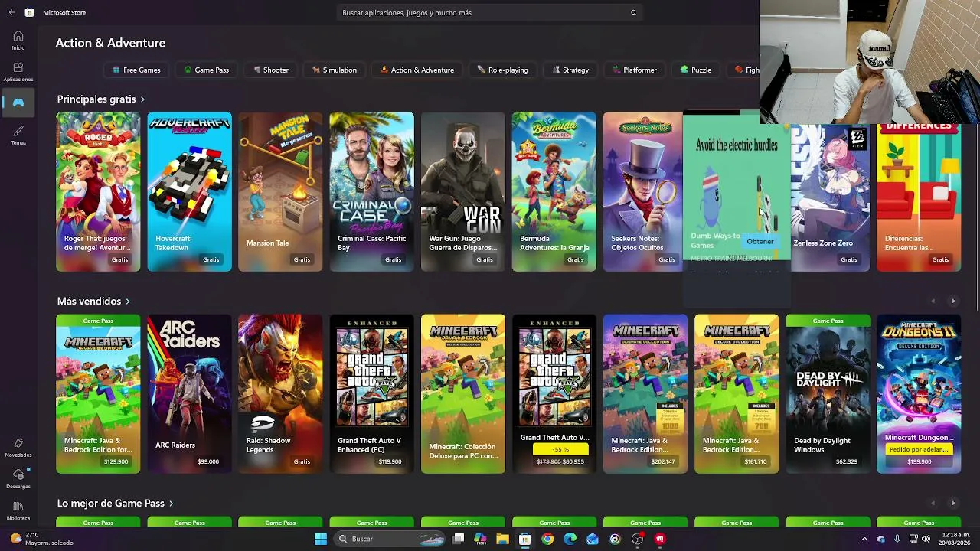980x551 pixels.
Task: Go back with the arrow button
Action: point(11,12)
